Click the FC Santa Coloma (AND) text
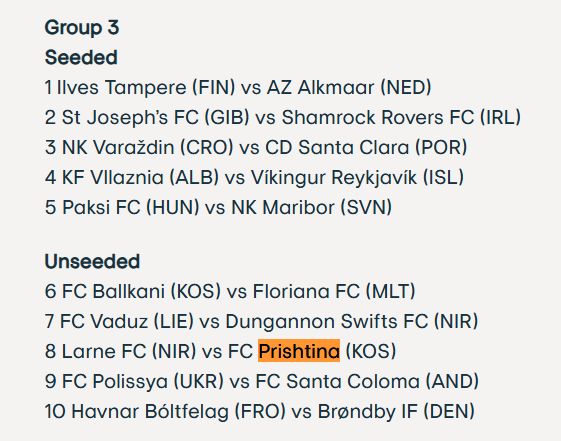The image size is (561, 441). (367, 381)
